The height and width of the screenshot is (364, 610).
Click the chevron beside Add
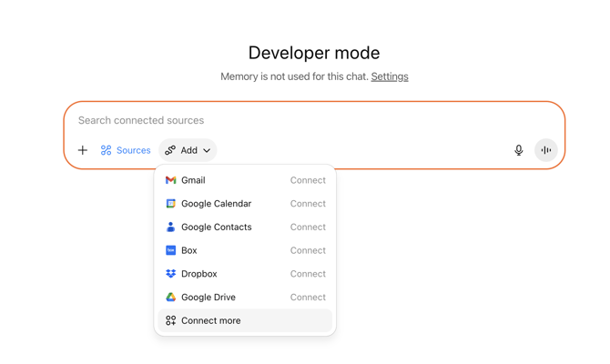click(207, 151)
